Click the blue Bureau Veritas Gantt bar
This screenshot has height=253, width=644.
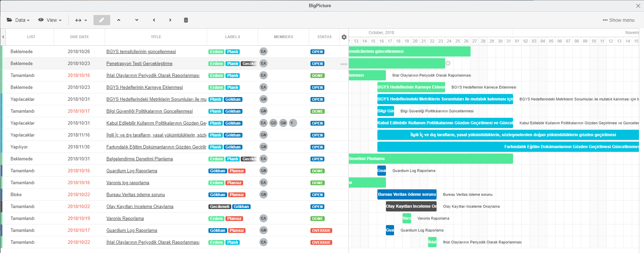[407, 194]
